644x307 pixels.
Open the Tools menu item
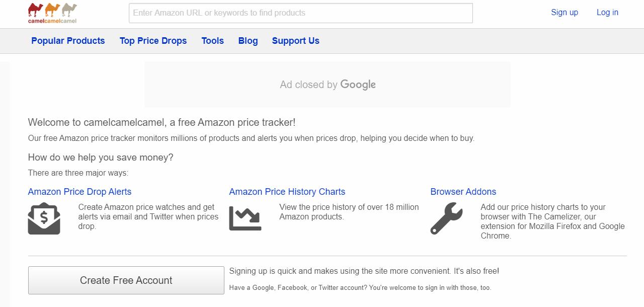[212, 41]
